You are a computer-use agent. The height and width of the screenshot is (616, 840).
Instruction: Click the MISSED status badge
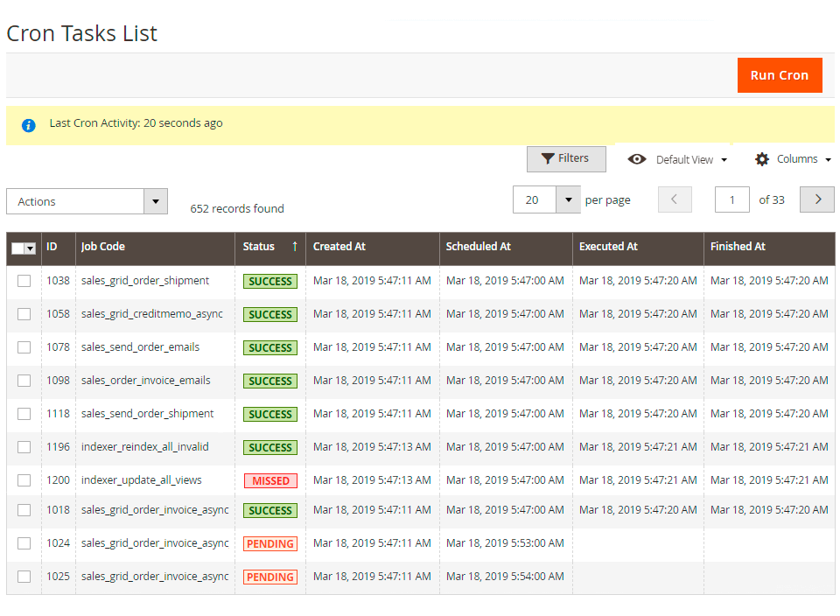tap(270, 480)
